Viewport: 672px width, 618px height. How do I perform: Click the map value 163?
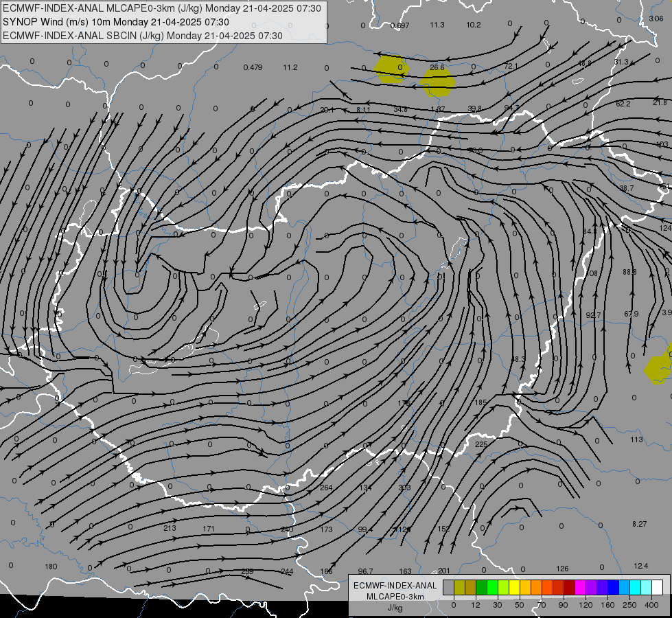pyautogui.click(x=405, y=571)
